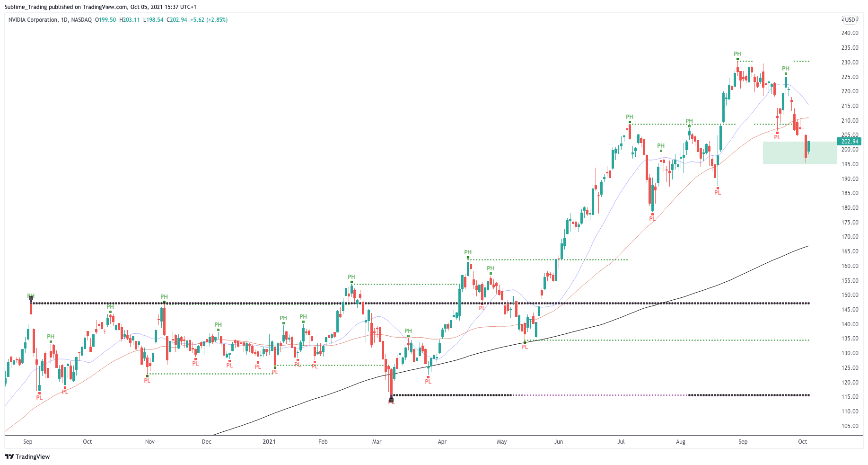Click the 225.00 price axis label

[850, 77]
